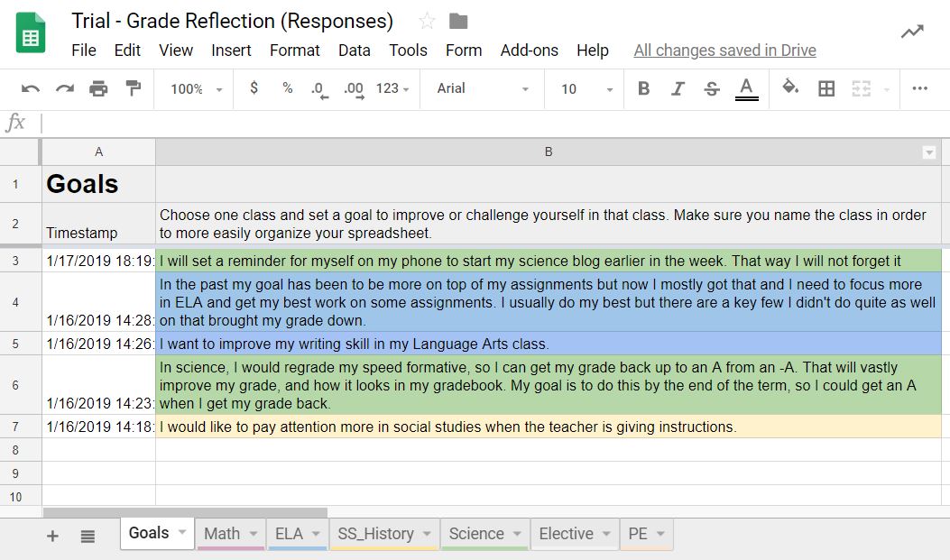Format selection as currency
950x560 pixels.
tap(253, 88)
